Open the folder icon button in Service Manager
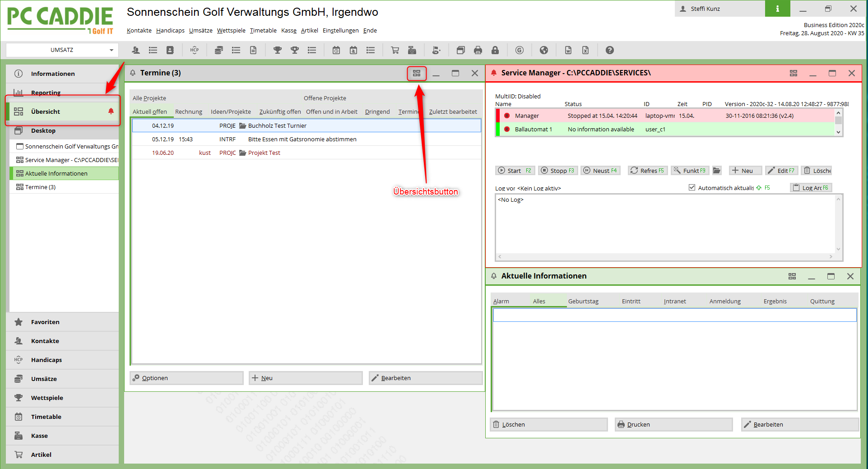 coord(717,171)
